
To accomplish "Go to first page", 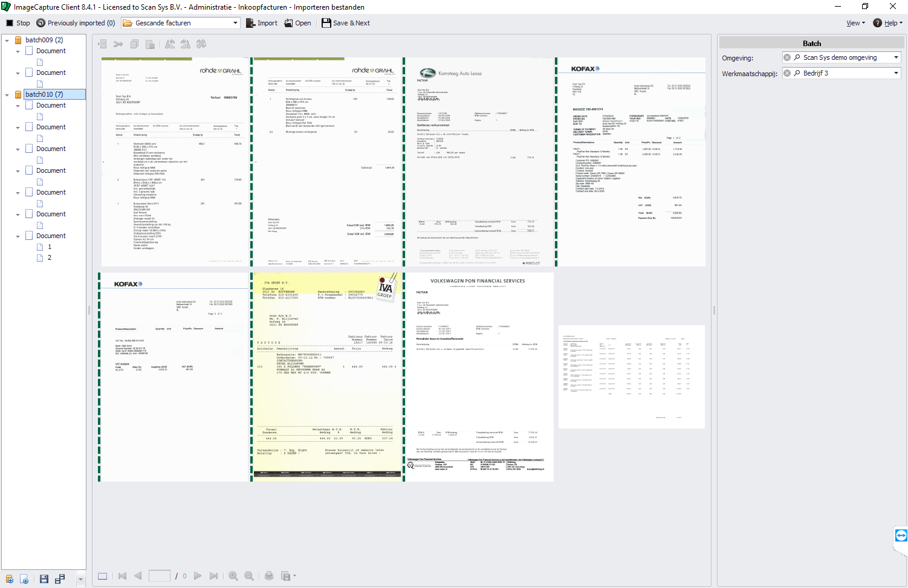I will point(122,576).
